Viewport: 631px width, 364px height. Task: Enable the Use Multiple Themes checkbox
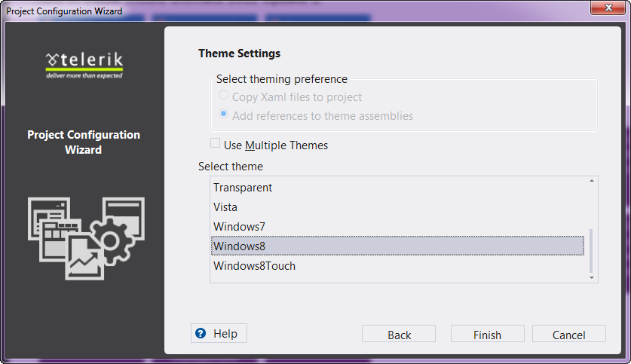216,143
